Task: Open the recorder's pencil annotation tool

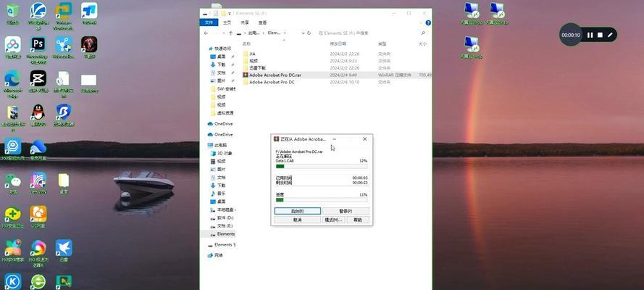Action: point(610,36)
